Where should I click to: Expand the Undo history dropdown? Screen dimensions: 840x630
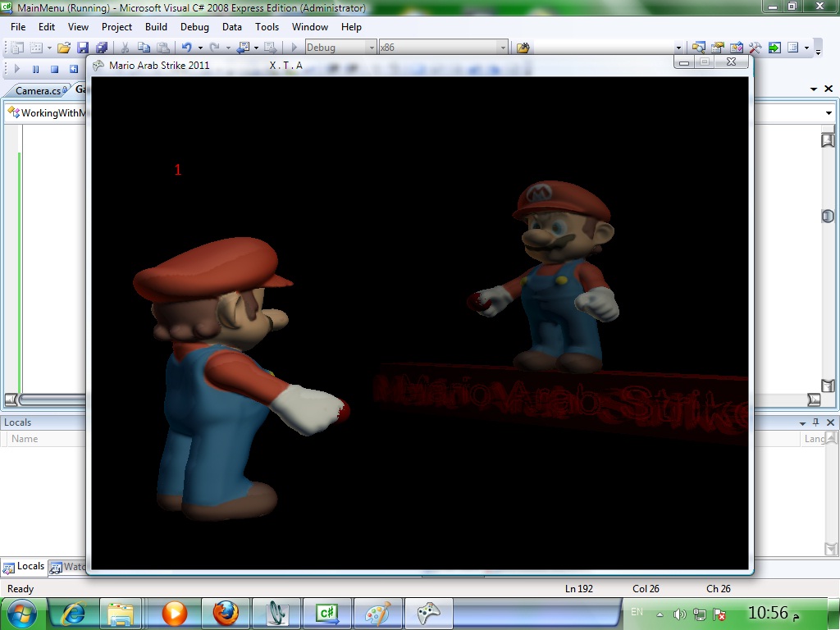click(200, 48)
